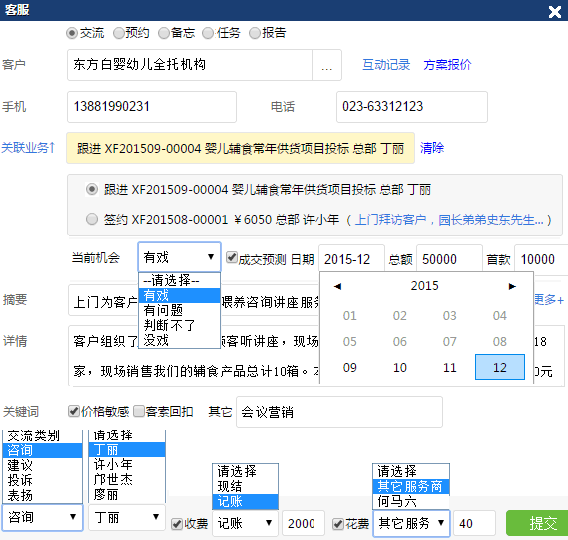Open the 当前机会 dropdown showing 有戏
This screenshot has height=540, width=568.
pos(179,257)
